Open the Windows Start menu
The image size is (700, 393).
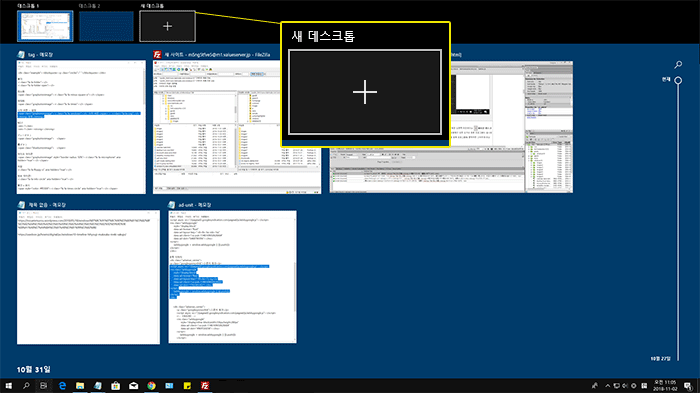(x=8, y=385)
